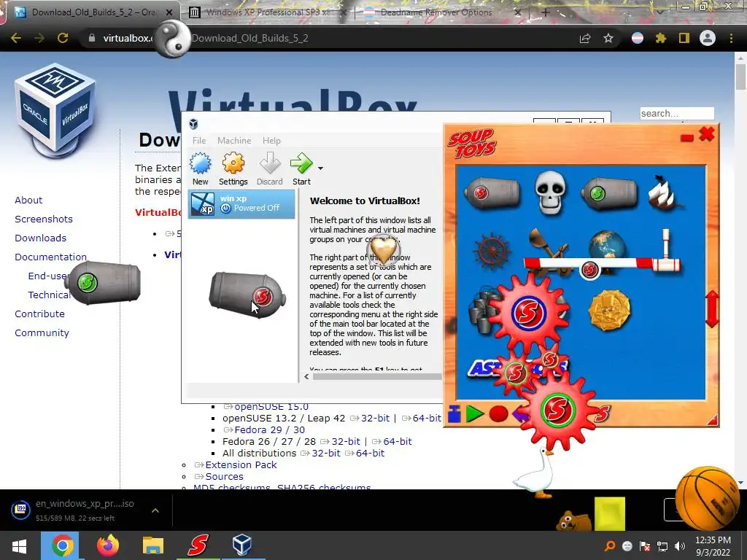Minimize Soup Toys with red dash
The image size is (747, 560).
686,138
